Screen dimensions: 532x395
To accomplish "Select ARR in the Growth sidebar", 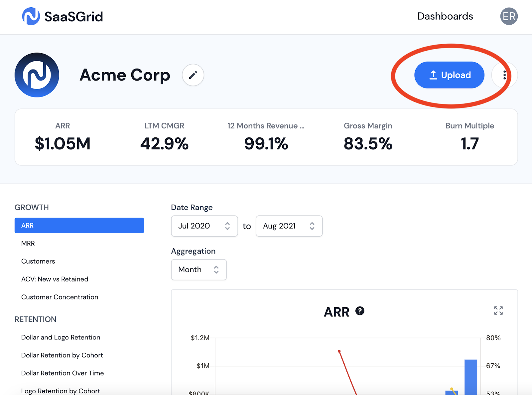I will click(x=79, y=225).
